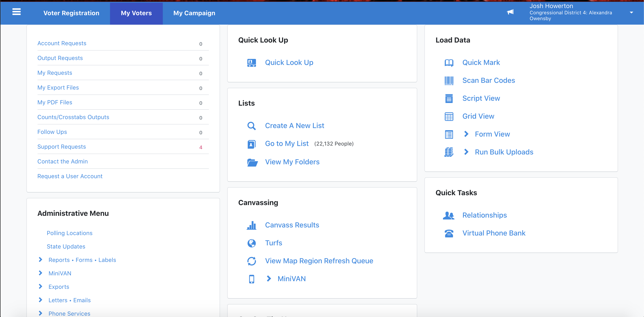
Task: Expand Run Bulk Uploads chevron
Action: pos(466,152)
